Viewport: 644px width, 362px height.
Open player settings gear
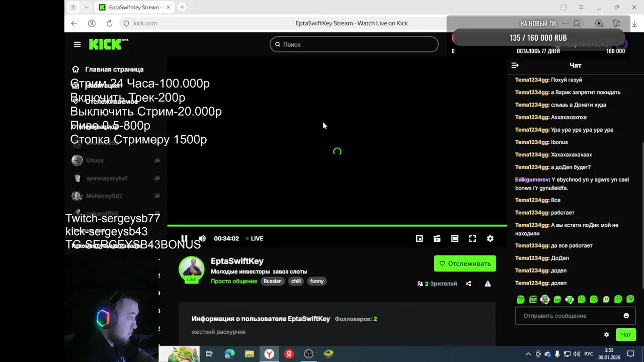(490, 238)
